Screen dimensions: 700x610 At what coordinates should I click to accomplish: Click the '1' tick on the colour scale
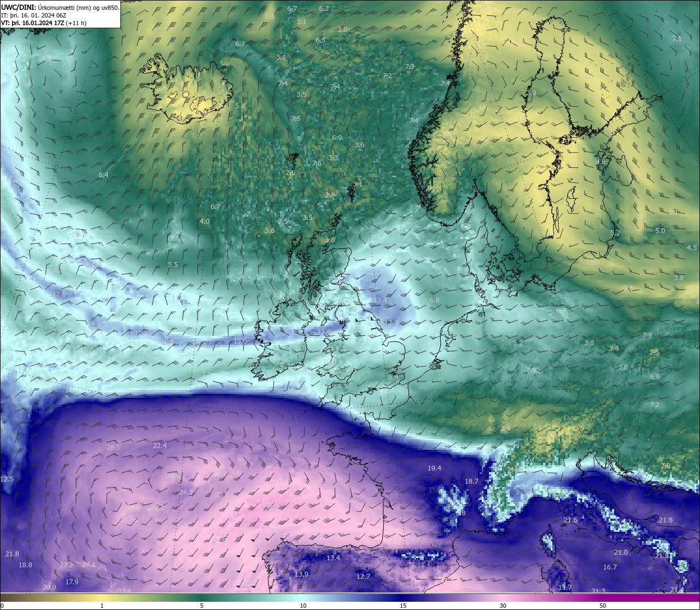pos(102,606)
